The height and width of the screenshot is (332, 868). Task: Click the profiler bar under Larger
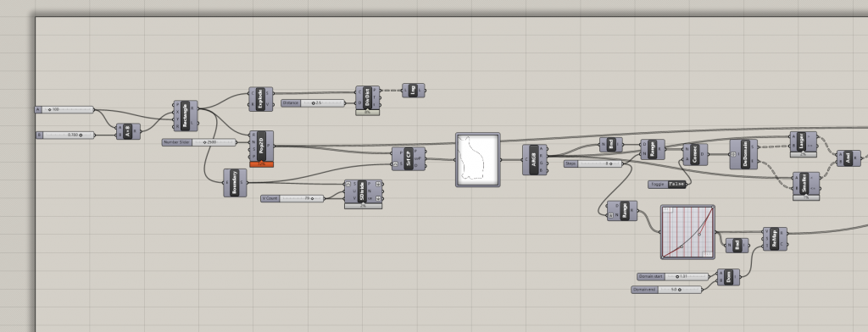(804, 155)
